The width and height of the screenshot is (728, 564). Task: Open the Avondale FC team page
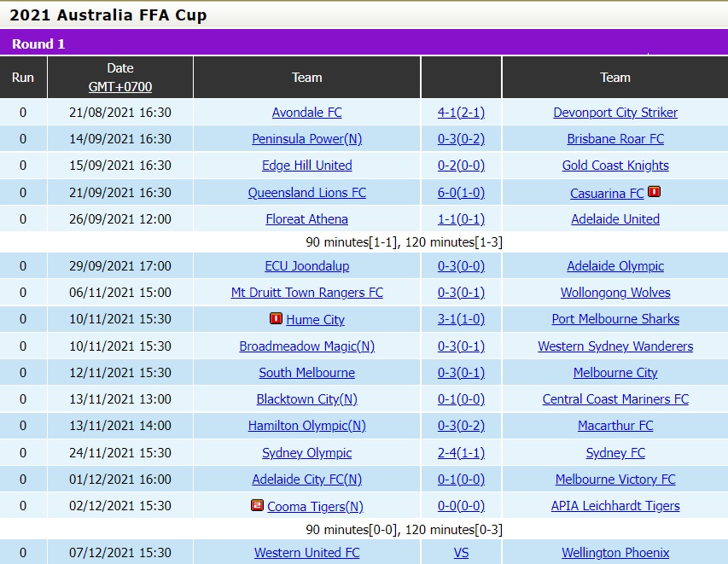click(x=306, y=112)
